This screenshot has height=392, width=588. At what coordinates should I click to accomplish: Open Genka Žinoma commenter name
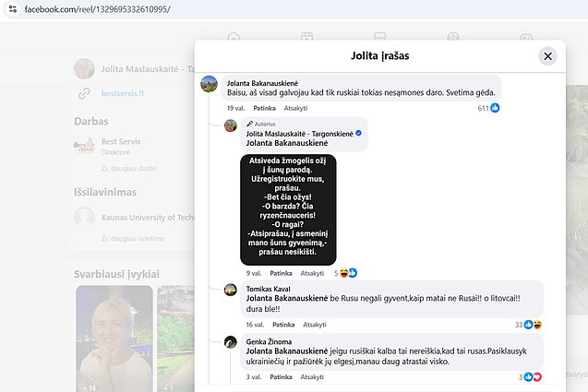269,342
